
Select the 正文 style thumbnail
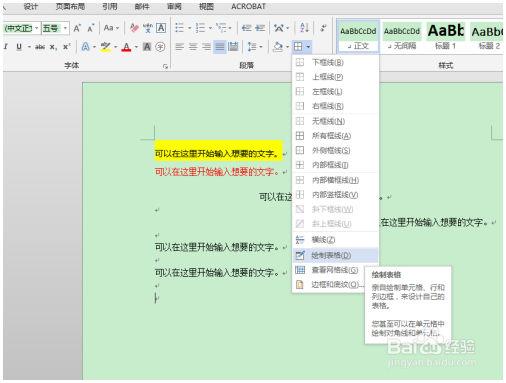coord(358,37)
